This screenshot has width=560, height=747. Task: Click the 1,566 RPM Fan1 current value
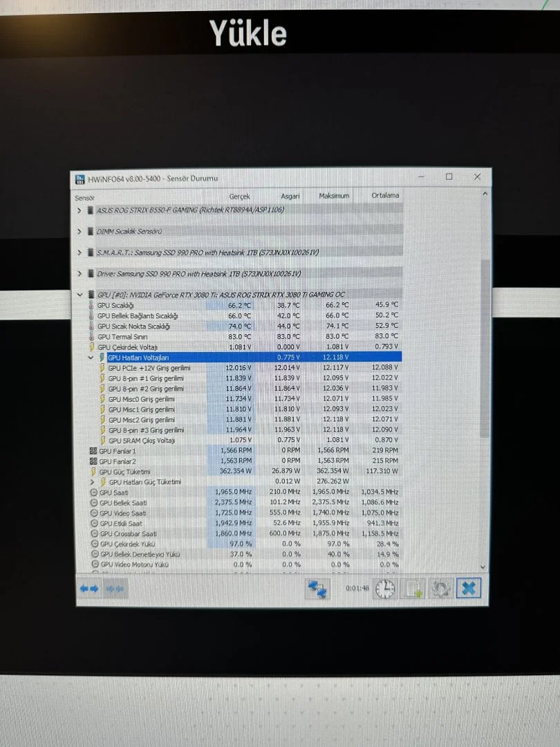[x=236, y=451]
